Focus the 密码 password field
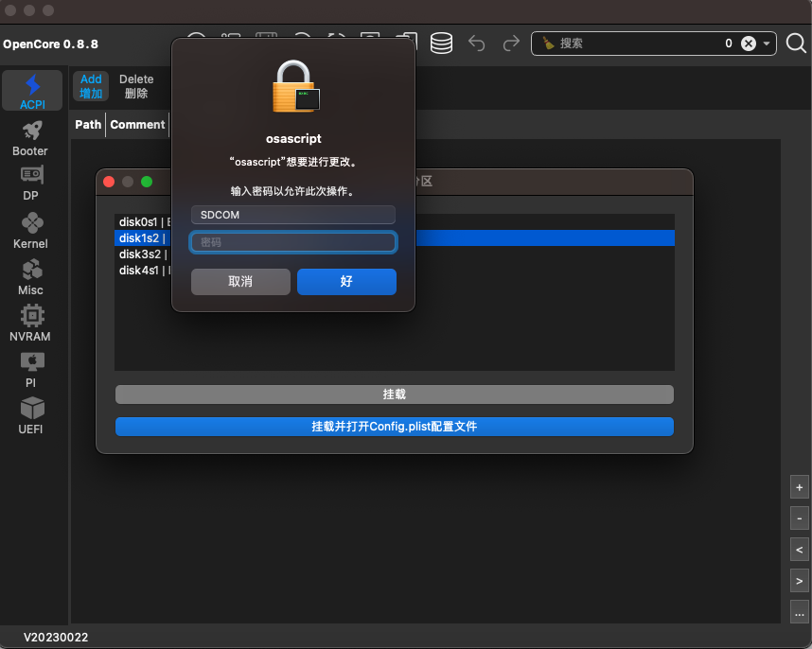 [293, 242]
